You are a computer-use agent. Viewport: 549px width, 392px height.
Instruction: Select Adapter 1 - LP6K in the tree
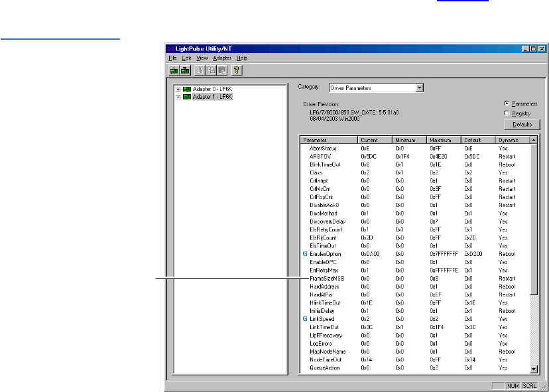[x=212, y=97]
